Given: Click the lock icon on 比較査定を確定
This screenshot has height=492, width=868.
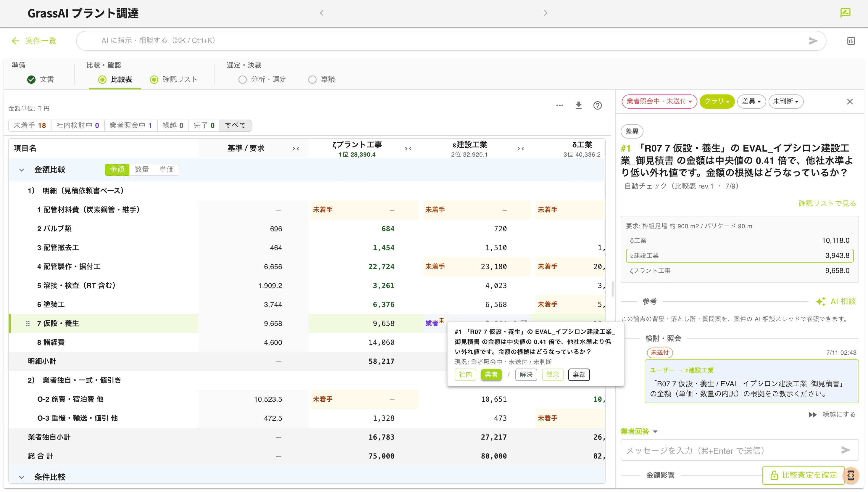Looking at the screenshot, I should [774, 475].
